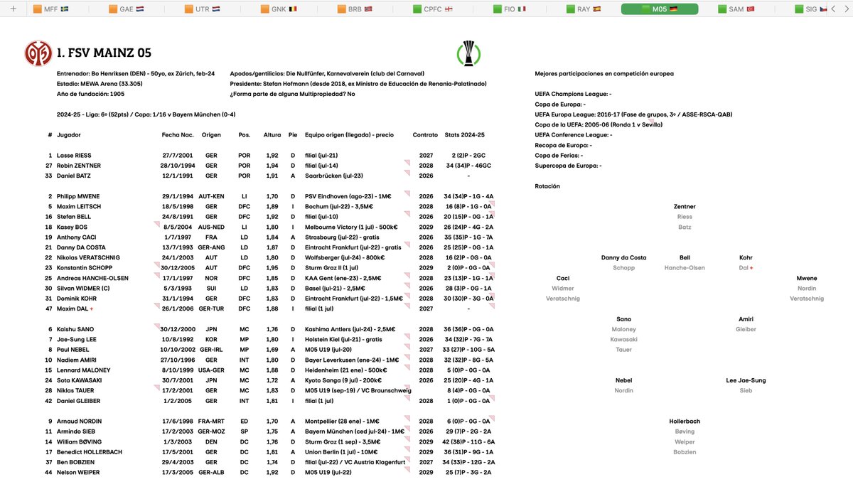Add a new sheet with the plus button
853x504 pixels.
tap(13, 9)
